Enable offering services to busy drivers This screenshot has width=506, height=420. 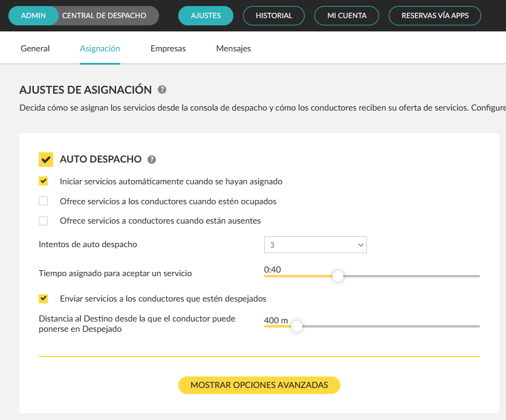click(44, 201)
